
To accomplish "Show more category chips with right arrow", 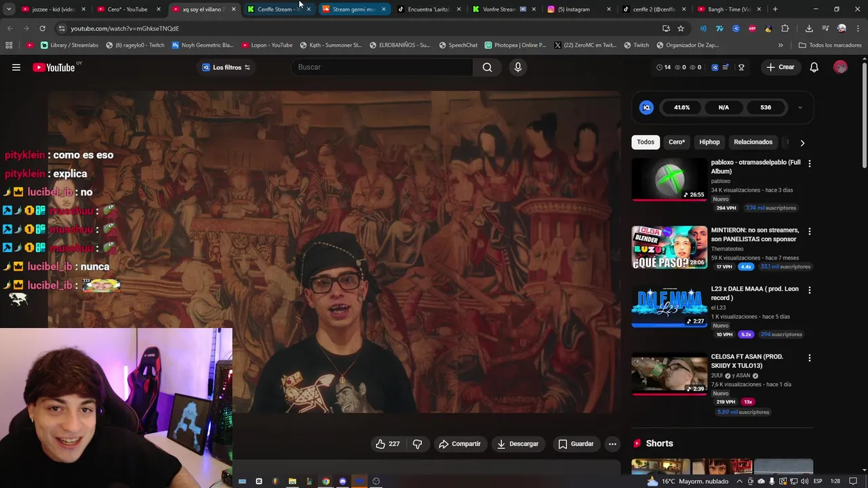I will click(802, 142).
